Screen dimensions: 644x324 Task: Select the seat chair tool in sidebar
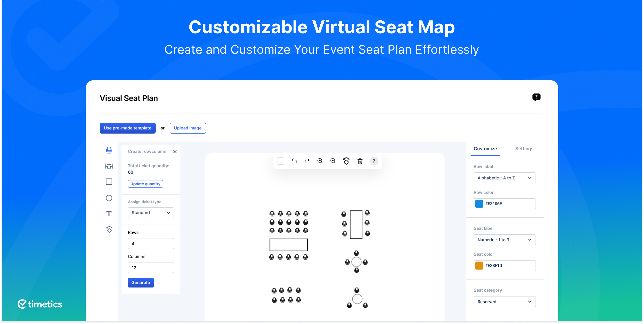[109, 150]
